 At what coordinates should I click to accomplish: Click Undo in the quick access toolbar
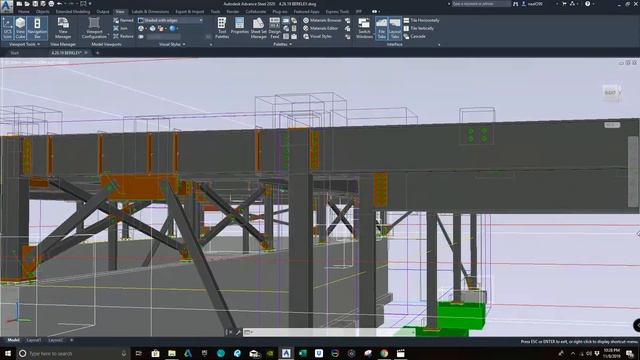click(x=60, y=4)
